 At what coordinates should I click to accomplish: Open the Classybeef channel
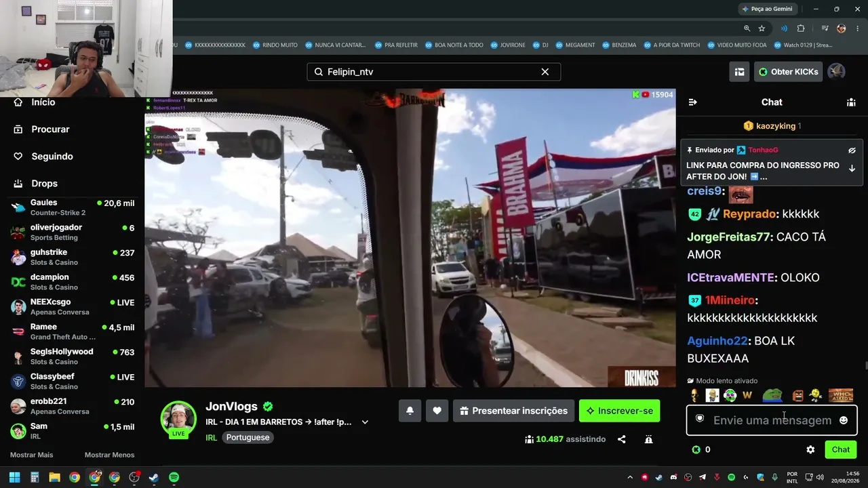point(73,382)
